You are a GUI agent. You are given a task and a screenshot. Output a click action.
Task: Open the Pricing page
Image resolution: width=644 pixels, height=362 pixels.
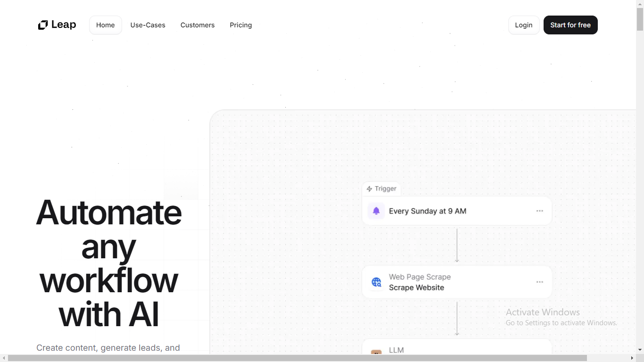pos(240,25)
